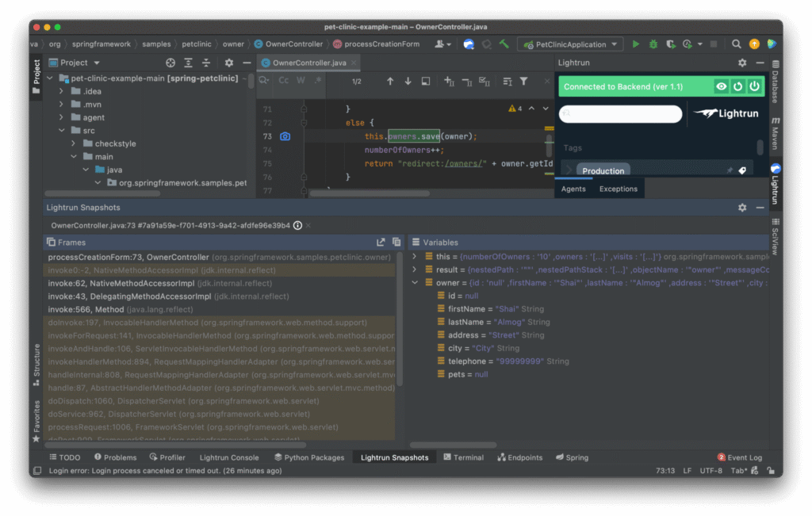Collapse the owner variable tree
The height and width of the screenshot is (516, 812).
(415, 282)
